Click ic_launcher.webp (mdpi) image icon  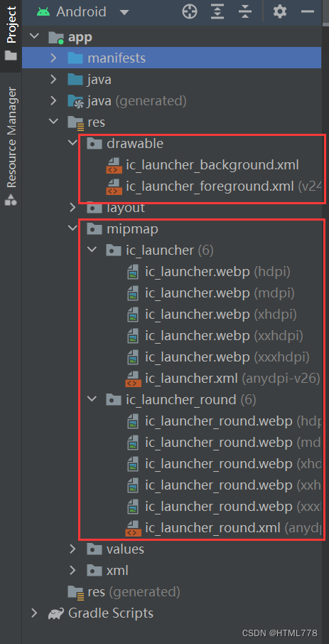(133, 293)
